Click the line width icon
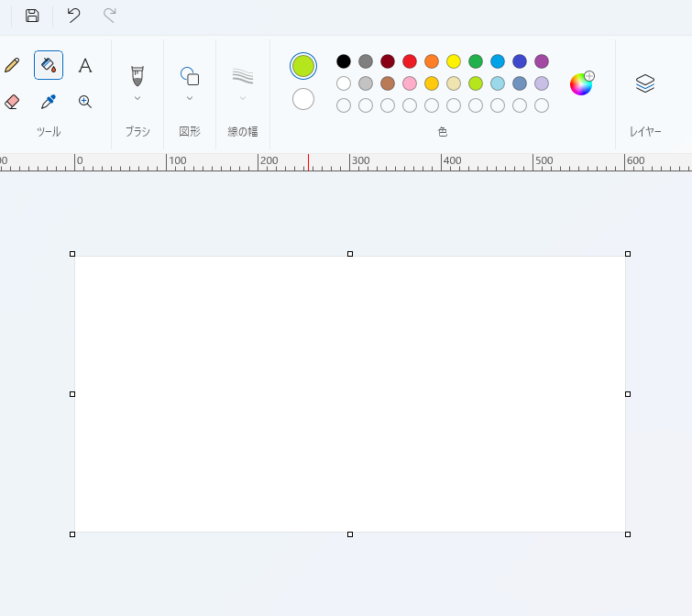Screen dimensions: 692x616 tap(242, 76)
